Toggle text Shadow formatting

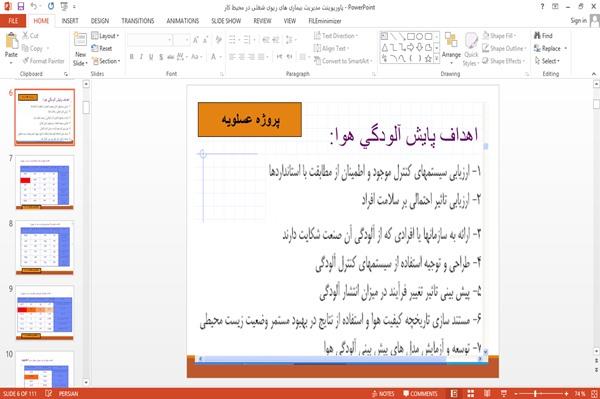161,57
